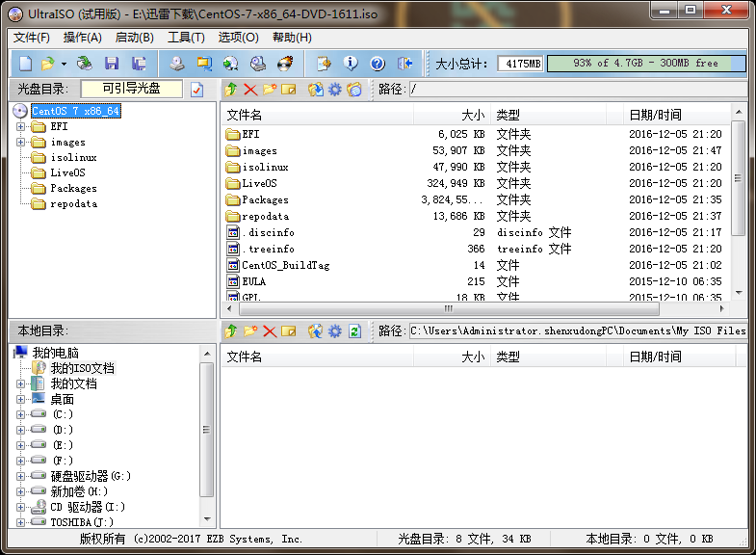Click the disc capacity usage bar 93% of 4.7GB
This screenshot has width=756, height=555.
(x=646, y=64)
